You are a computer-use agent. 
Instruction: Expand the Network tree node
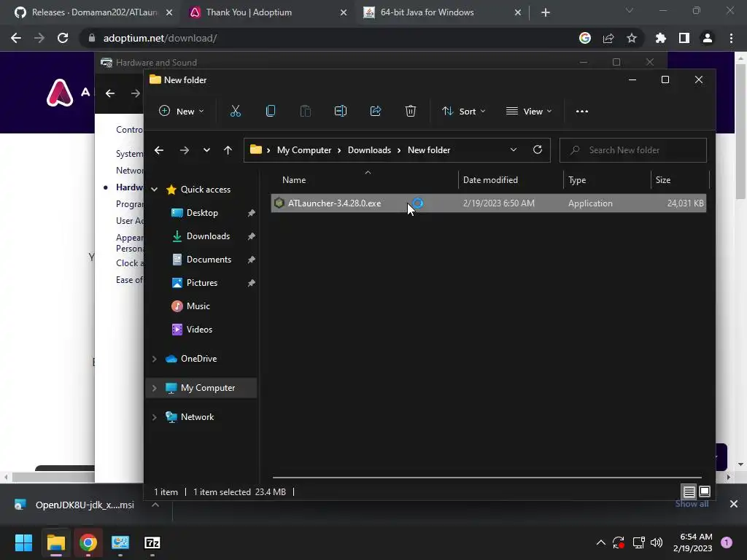[155, 417]
